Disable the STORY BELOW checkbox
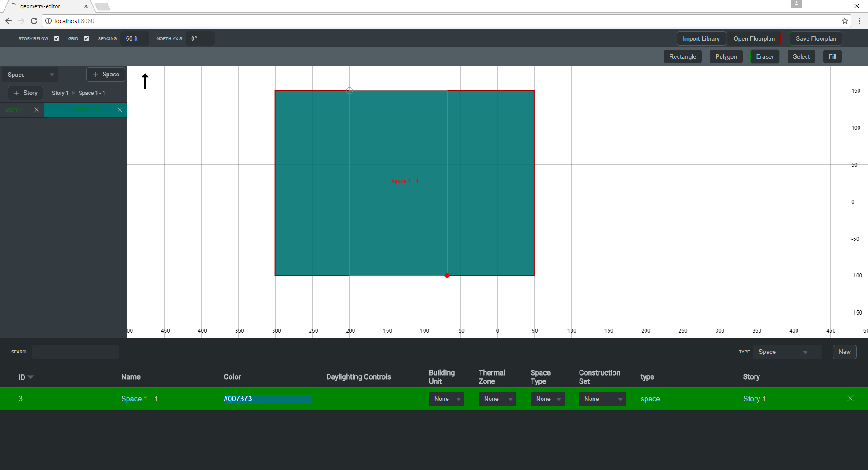The image size is (868, 470). click(x=57, y=38)
